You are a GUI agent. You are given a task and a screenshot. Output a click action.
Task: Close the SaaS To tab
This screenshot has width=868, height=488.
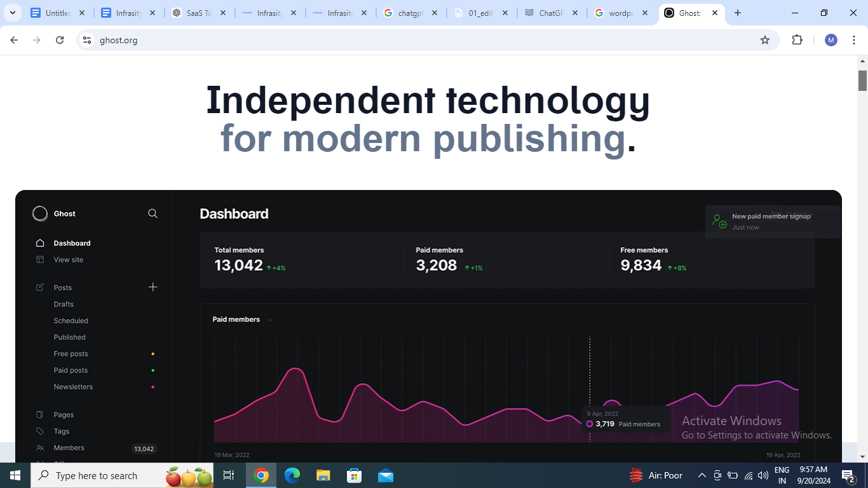223,13
